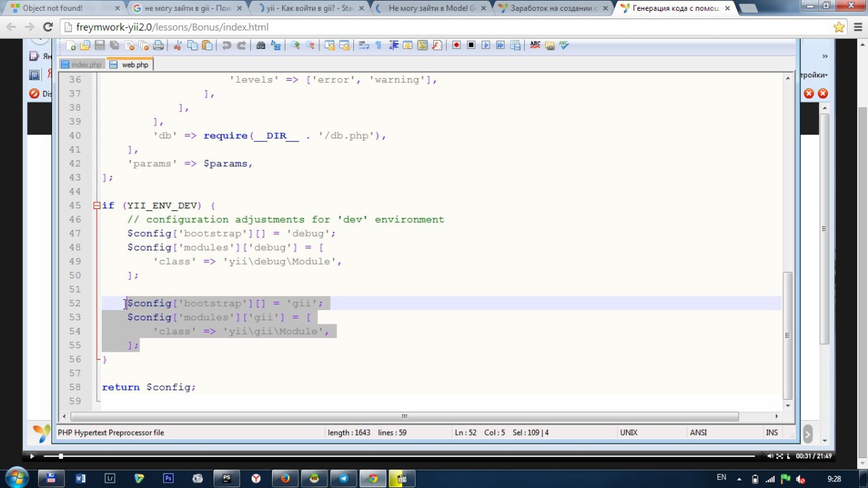Click the Print icon in Notepad++ toolbar
Screen dimensions: 868x488
158,45
